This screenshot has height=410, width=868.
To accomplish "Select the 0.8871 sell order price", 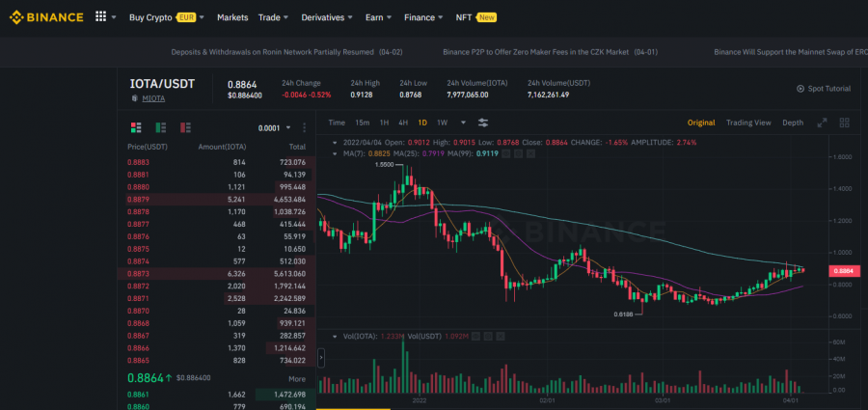I will [x=138, y=298].
